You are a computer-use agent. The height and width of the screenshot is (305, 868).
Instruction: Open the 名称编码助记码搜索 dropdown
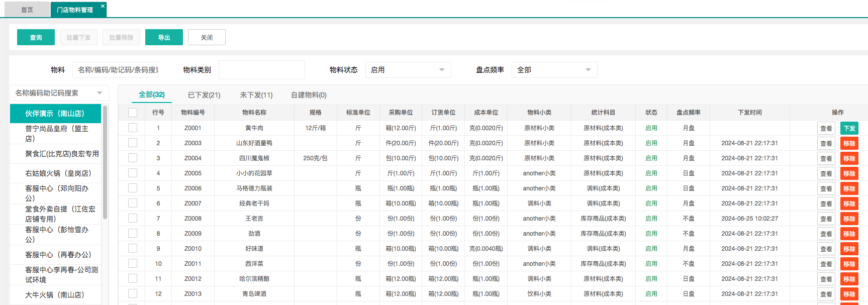[x=59, y=93]
